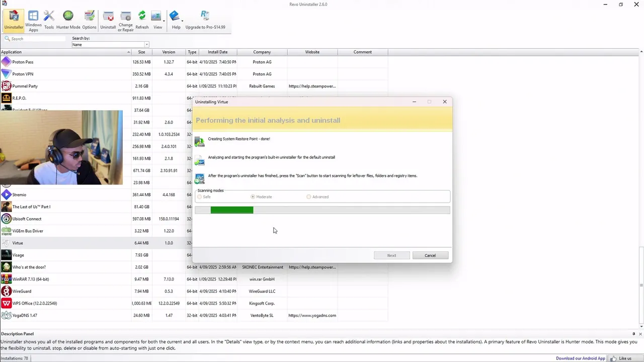Click the Pummel Party app icon
The image size is (644, 362).
(6, 86)
